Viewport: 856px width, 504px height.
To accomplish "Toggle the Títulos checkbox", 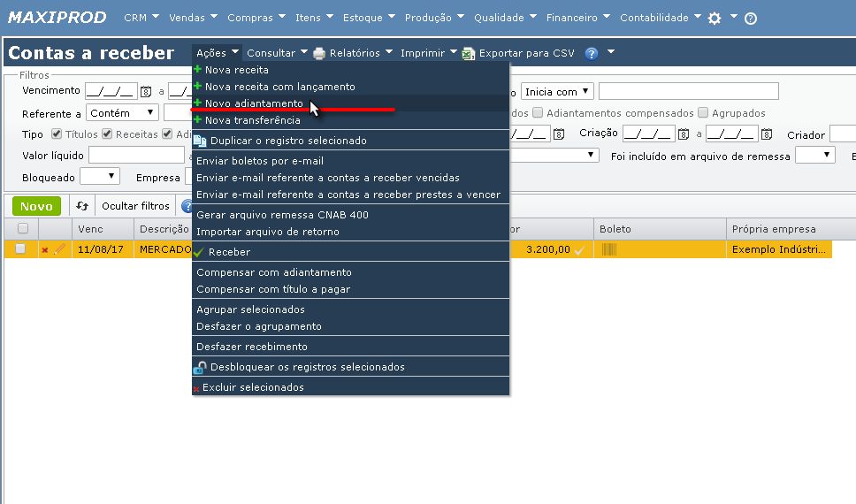I will [x=57, y=134].
